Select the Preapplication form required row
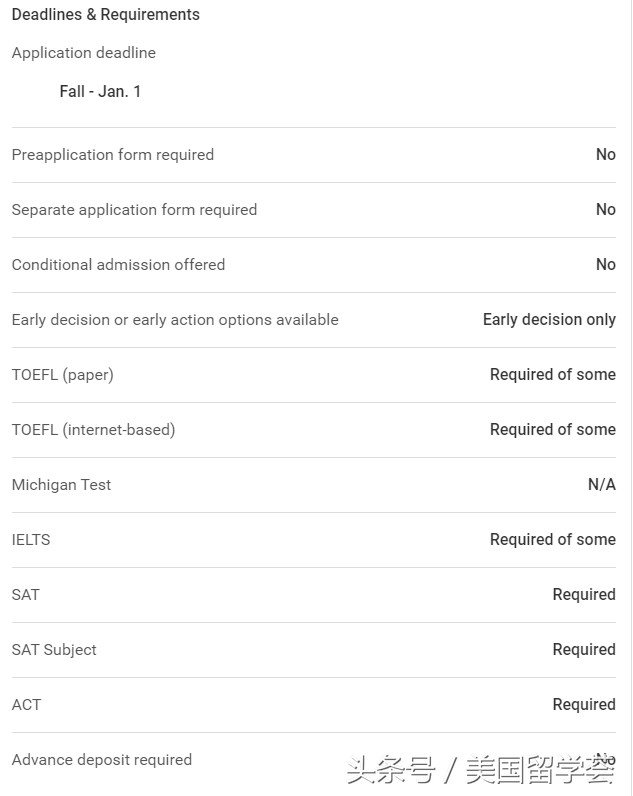 pyautogui.click(x=113, y=155)
